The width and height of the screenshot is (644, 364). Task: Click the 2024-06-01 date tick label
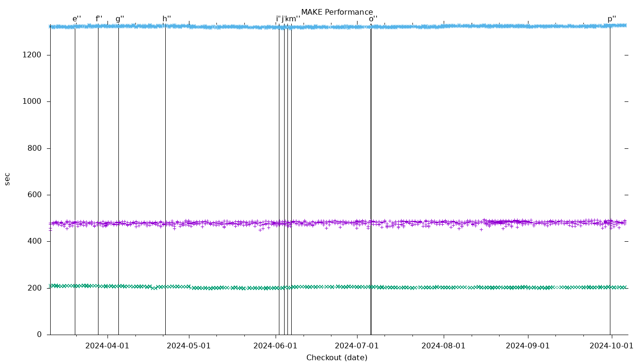(x=275, y=346)
